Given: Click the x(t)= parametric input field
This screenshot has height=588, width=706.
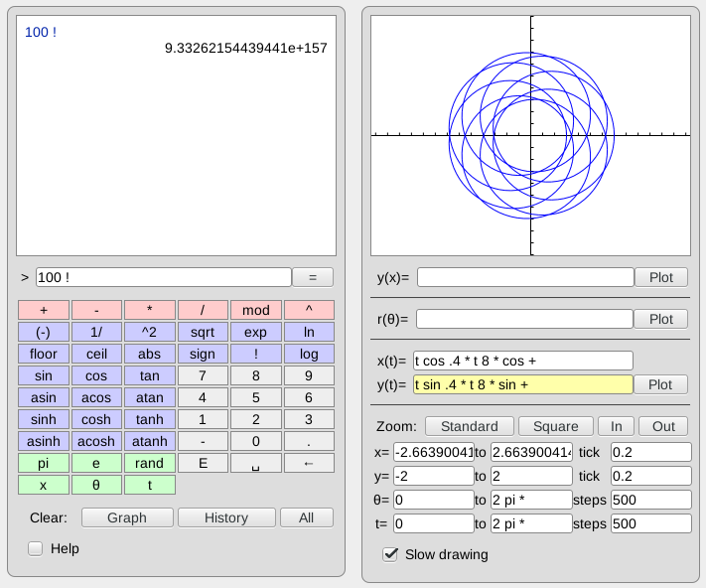Looking at the screenshot, I should pyautogui.click(x=523, y=361).
